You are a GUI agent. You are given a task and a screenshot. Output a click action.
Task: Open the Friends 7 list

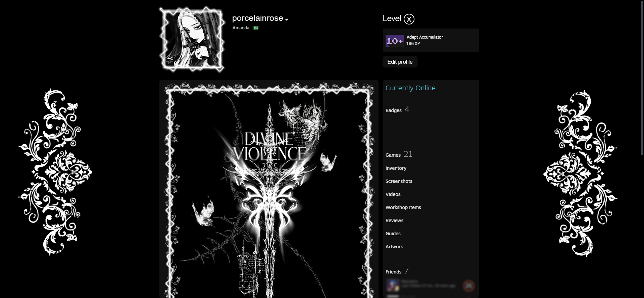point(397,271)
